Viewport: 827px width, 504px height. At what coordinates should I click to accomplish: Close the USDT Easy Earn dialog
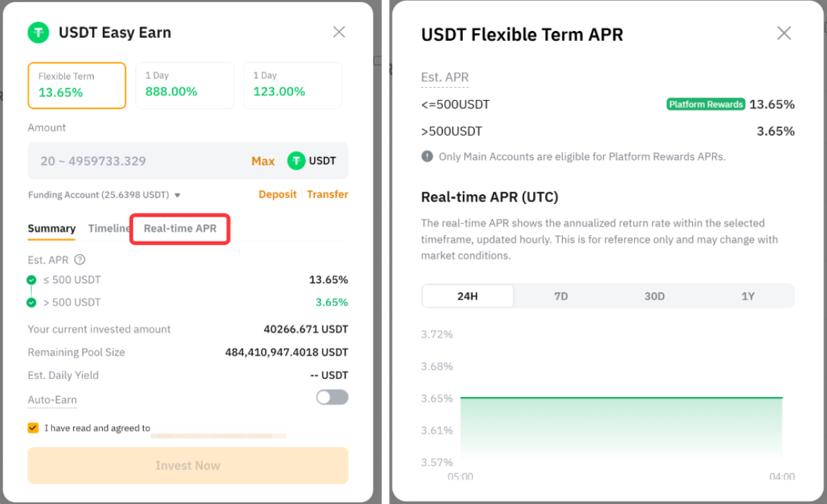point(339,32)
